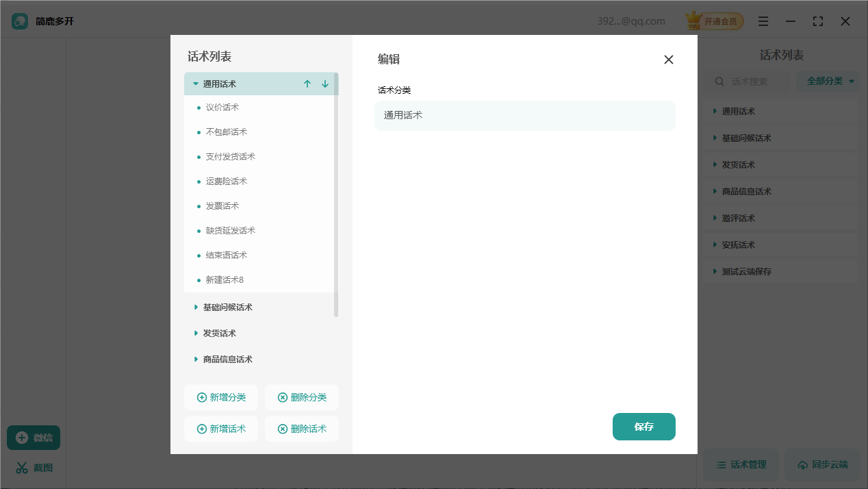Move 通用话术 category down with arrow
Screen dimensions: 868x489
coord(325,84)
